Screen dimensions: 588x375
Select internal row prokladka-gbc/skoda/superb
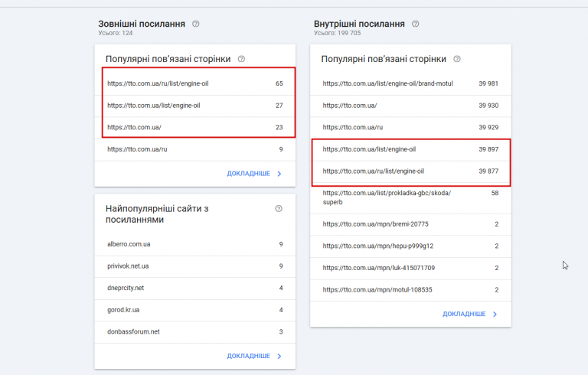click(410, 197)
